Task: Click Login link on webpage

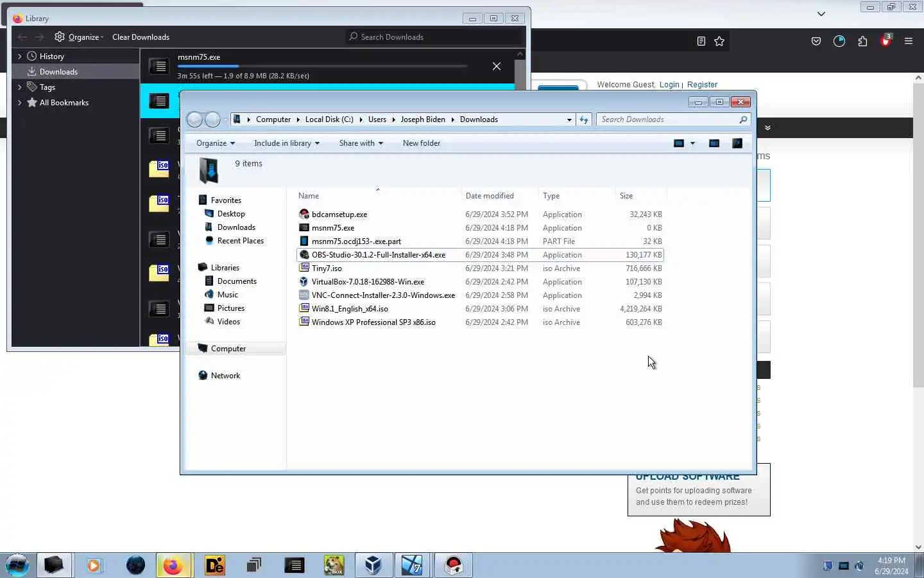Action: [x=669, y=85]
